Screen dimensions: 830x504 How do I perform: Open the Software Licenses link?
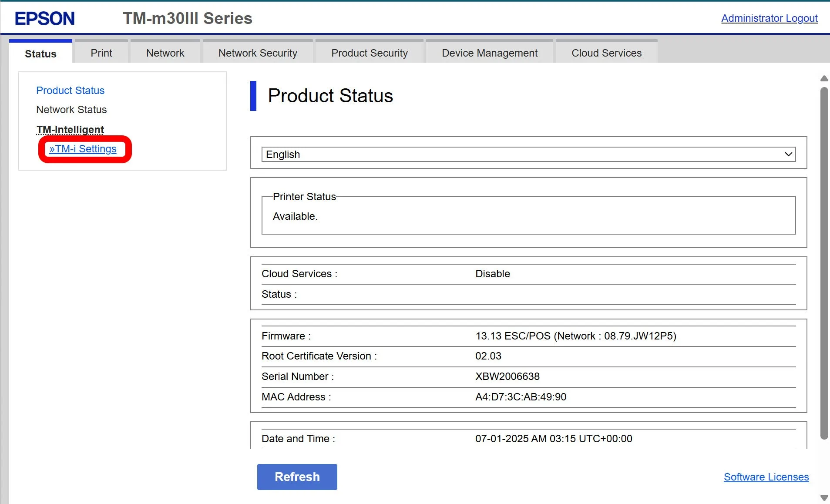point(766,477)
